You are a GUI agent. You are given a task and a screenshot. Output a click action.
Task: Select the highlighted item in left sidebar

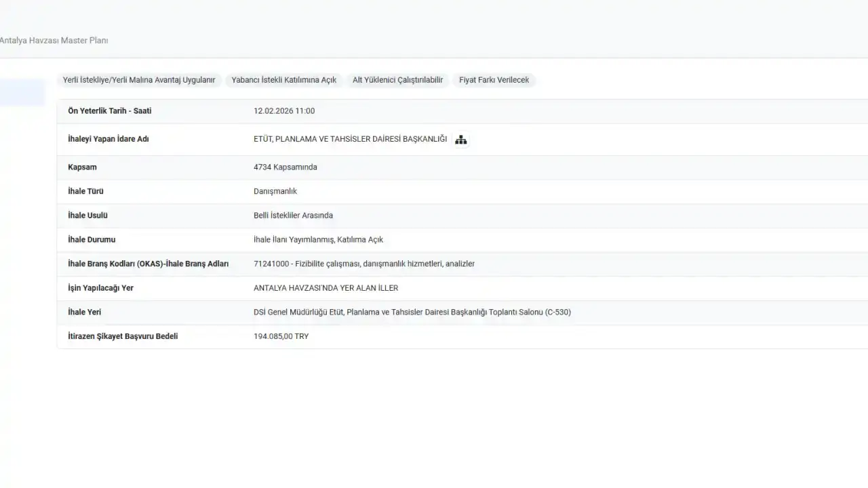coord(22,92)
